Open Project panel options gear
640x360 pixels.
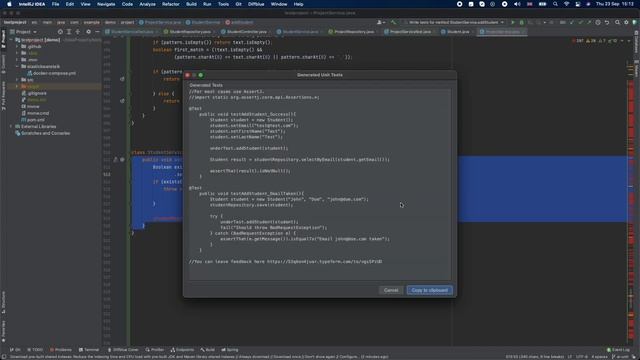[88, 32]
